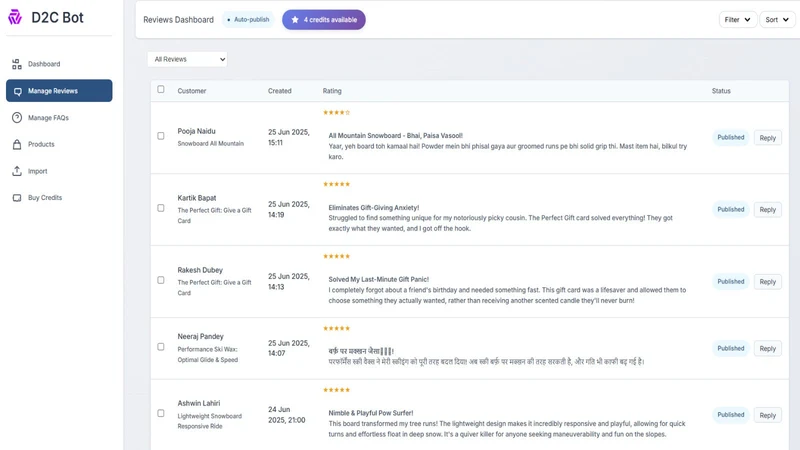
Task: Go to Dashboard in the sidebar
Action: pos(59,64)
